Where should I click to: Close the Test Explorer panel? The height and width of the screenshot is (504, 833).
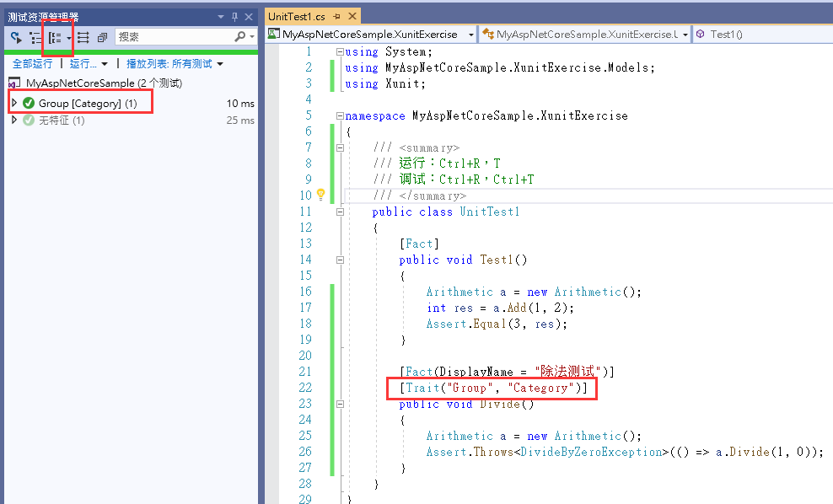point(249,17)
